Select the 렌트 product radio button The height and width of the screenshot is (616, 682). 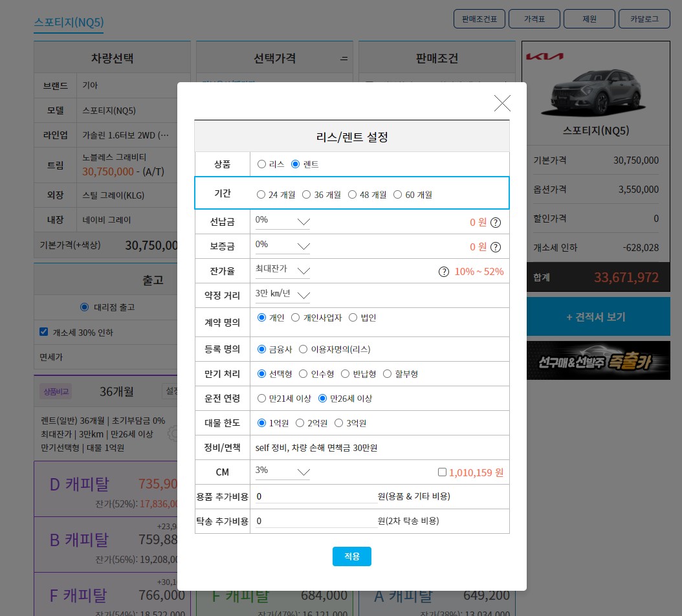295,164
